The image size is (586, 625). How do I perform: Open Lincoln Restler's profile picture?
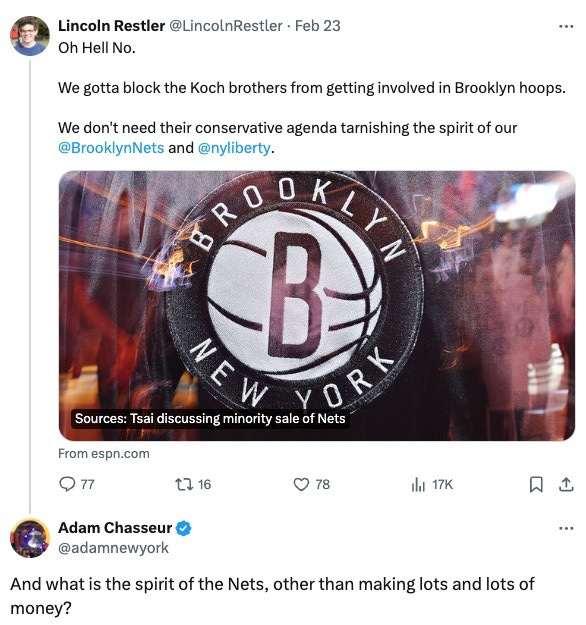tap(29, 35)
